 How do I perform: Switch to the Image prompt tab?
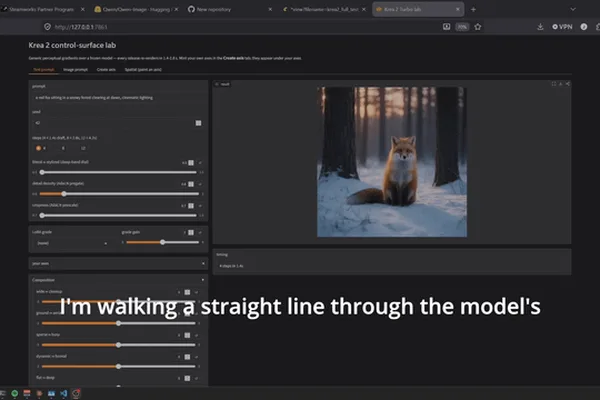coord(75,70)
